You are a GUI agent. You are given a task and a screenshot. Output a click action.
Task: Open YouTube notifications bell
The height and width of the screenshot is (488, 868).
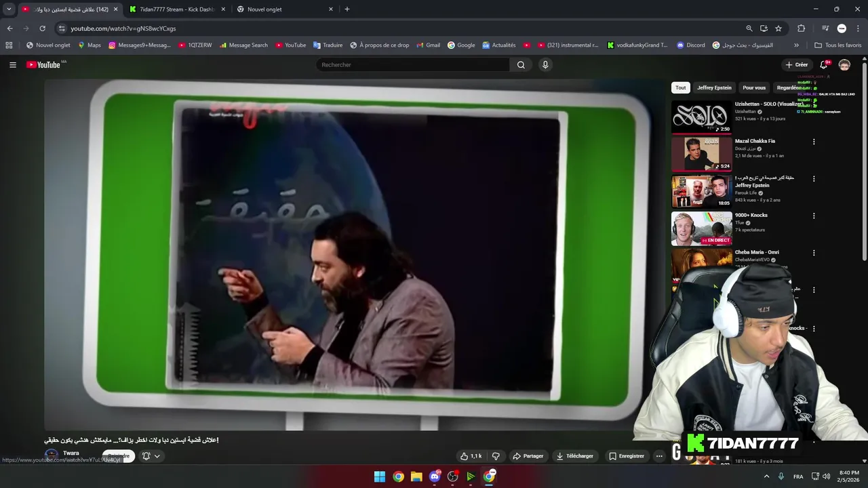(823, 65)
